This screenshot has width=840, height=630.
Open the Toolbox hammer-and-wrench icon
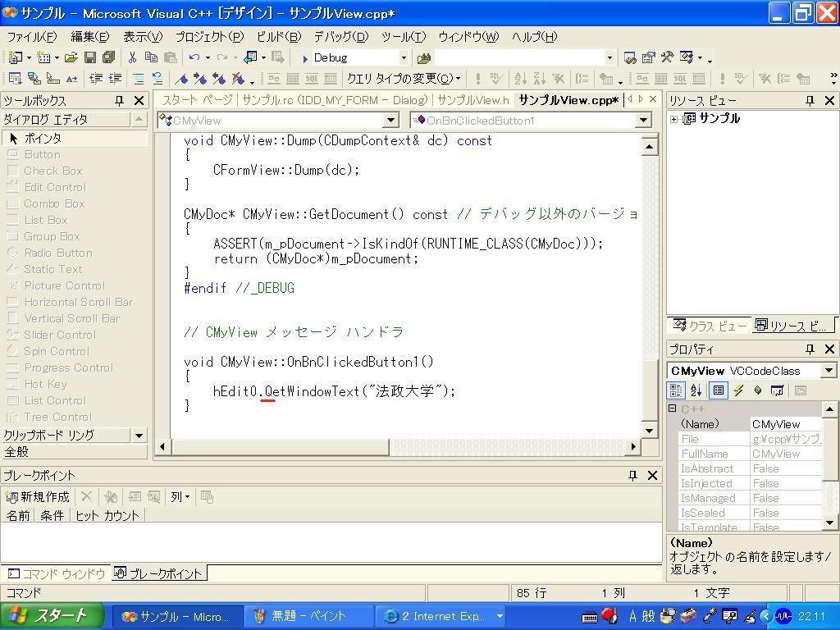click(667, 57)
